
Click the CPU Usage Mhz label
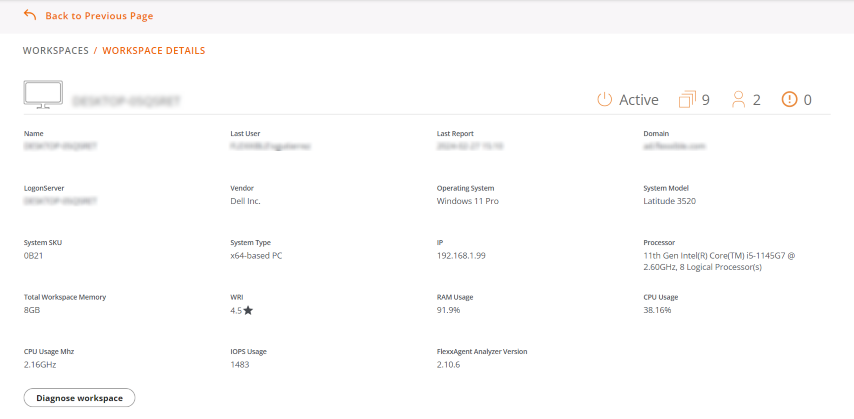click(49, 352)
